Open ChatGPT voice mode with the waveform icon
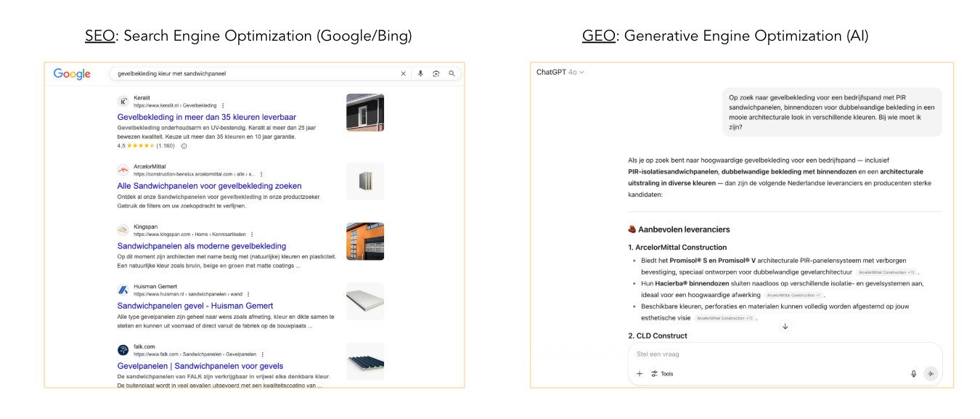 tap(931, 373)
